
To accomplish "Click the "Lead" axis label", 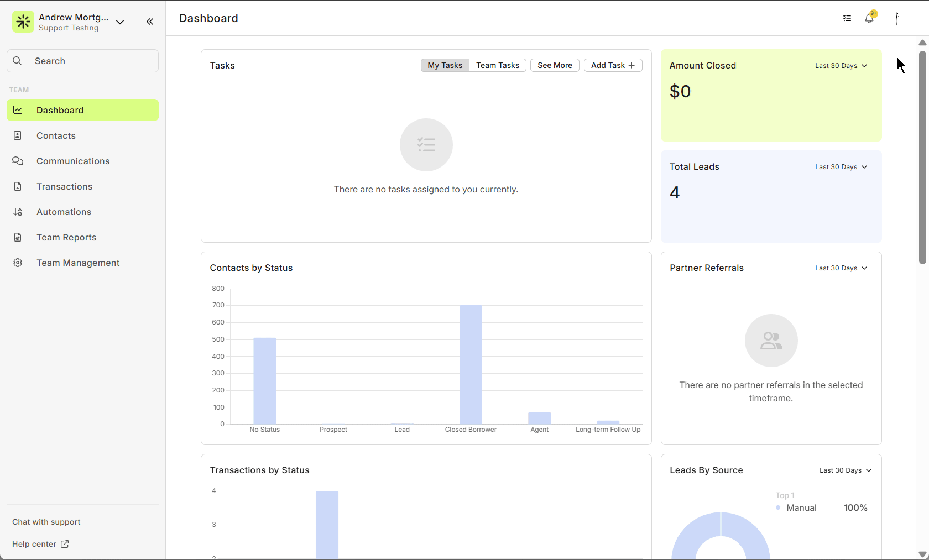I will (x=402, y=430).
